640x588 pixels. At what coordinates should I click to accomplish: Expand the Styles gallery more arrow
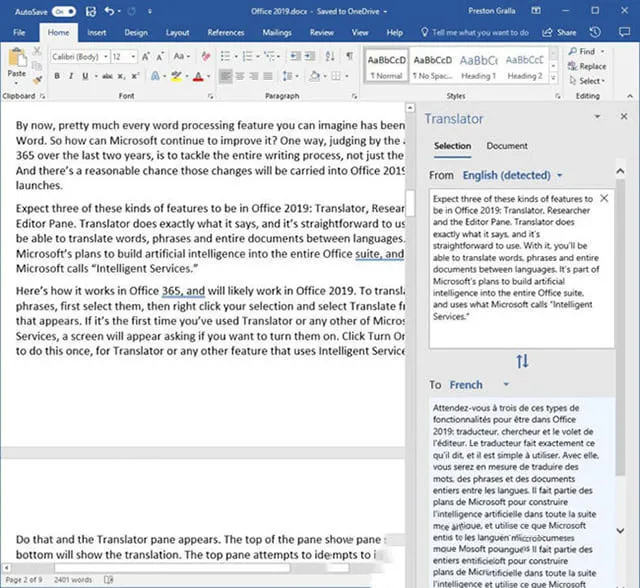click(x=553, y=78)
